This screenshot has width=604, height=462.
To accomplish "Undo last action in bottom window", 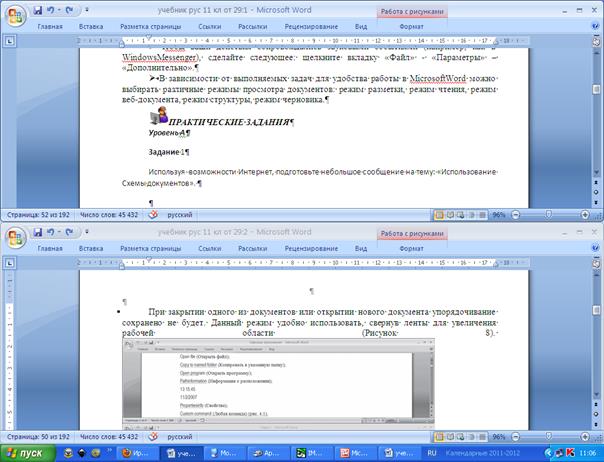I will click(x=50, y=232).
